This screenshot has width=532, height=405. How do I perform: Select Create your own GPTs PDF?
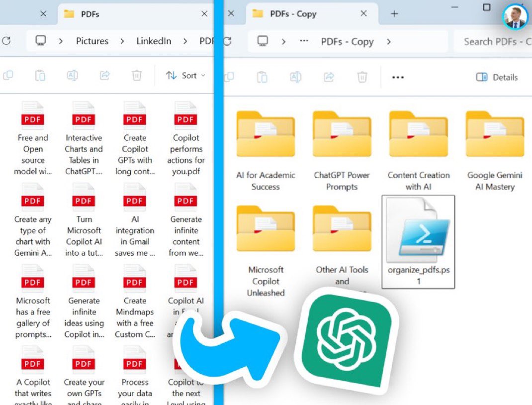[84, 375]
